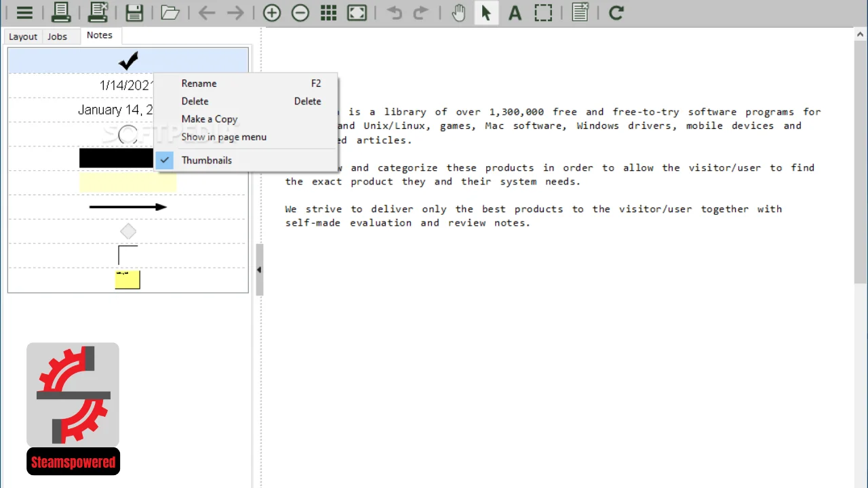Select the black rectangle note
This screenshot has width=868, height=488.
click(x=116, y=158)
